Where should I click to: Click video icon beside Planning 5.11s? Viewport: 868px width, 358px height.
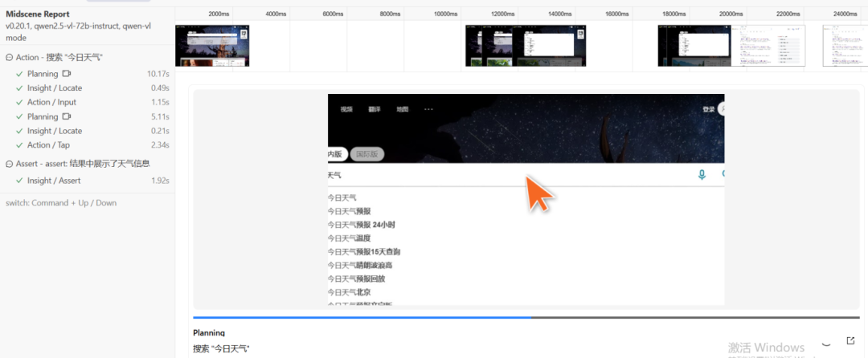coord(67,116)
